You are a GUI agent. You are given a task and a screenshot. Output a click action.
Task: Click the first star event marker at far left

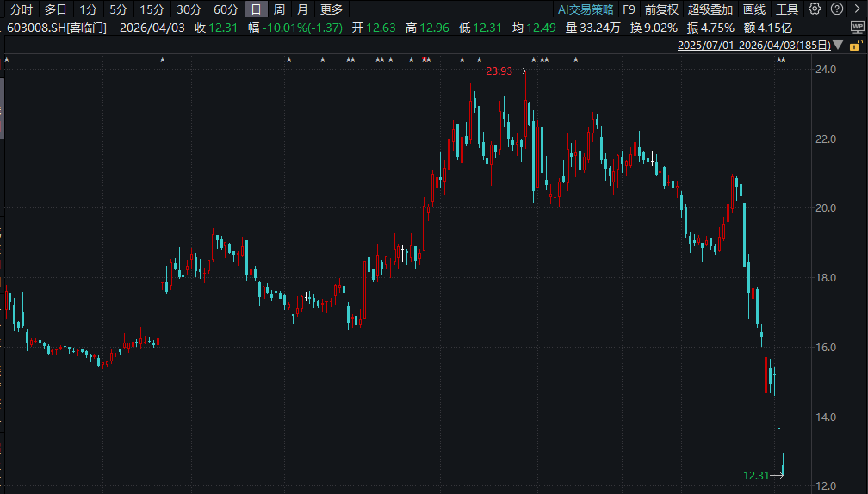(7, 59)
